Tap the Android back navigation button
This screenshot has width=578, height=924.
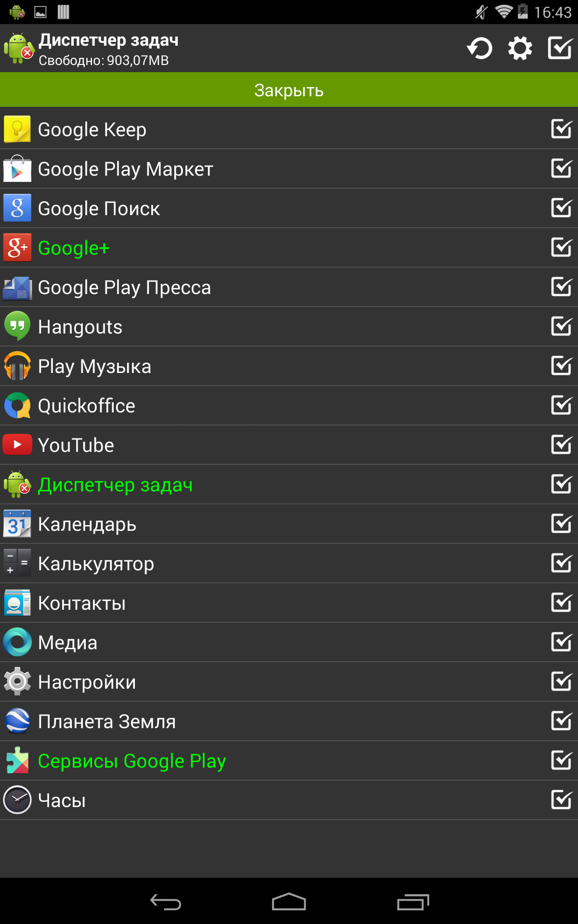(x=166, y=902)
